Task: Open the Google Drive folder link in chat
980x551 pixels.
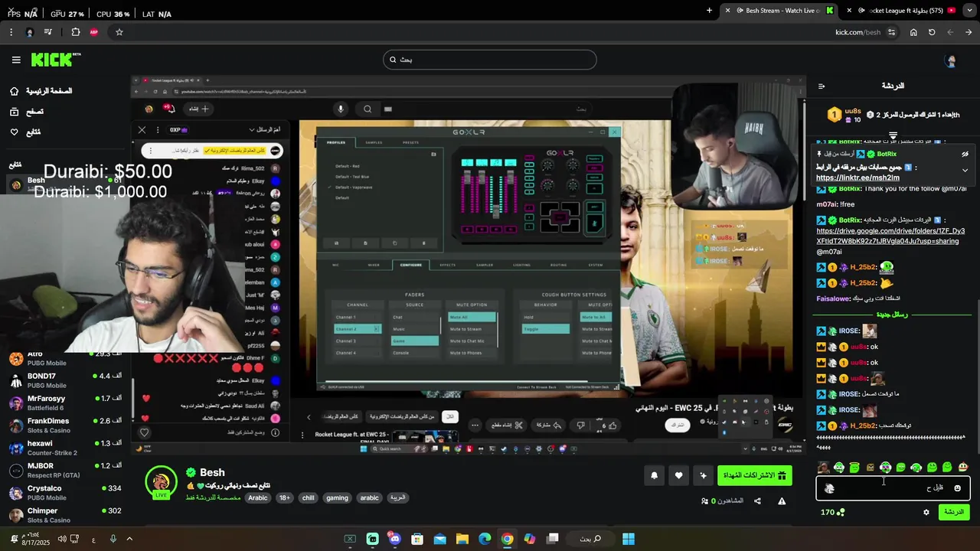Action: tap(890, 236)
